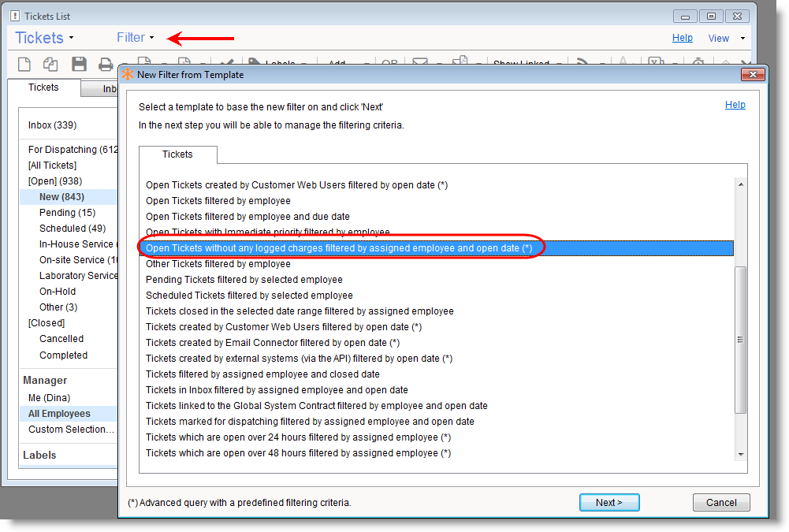Open Help link inside the filter dialog
789x532 pixels.
coord(735,105)
